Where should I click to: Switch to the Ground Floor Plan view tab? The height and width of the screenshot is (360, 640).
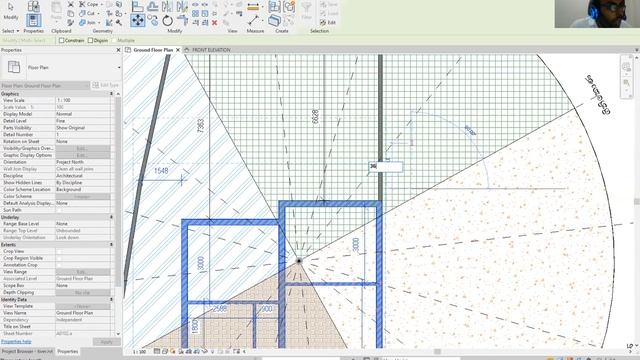coord(153,50)
